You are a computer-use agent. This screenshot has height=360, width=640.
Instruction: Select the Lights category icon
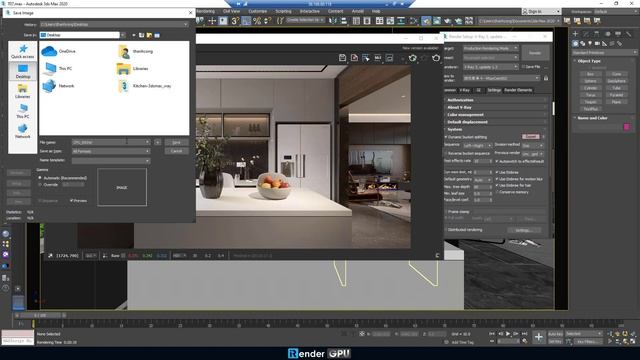point(590,43)
